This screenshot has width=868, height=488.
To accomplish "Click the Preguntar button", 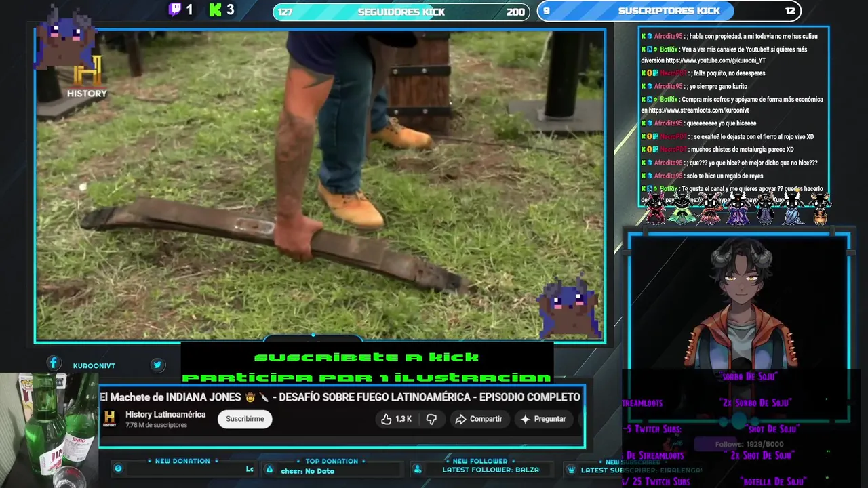I will pyautogui.click(x=542, y=419).
